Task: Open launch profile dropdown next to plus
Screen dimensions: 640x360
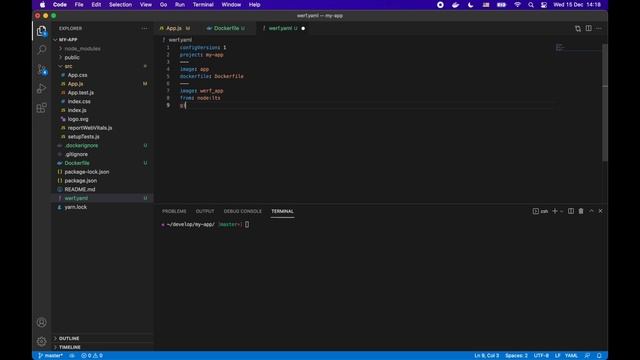Action: click(x=562, y=211)
